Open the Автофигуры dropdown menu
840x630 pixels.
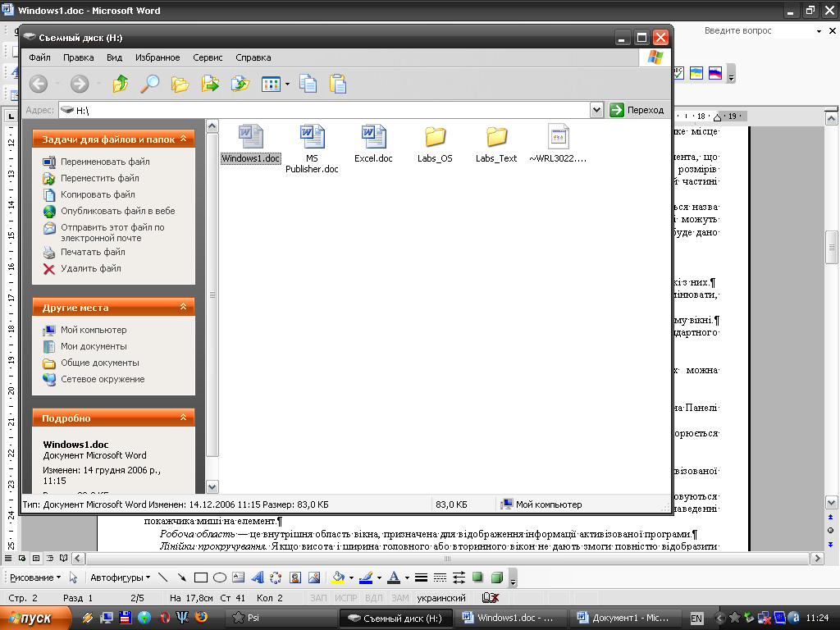coord(120,577)
